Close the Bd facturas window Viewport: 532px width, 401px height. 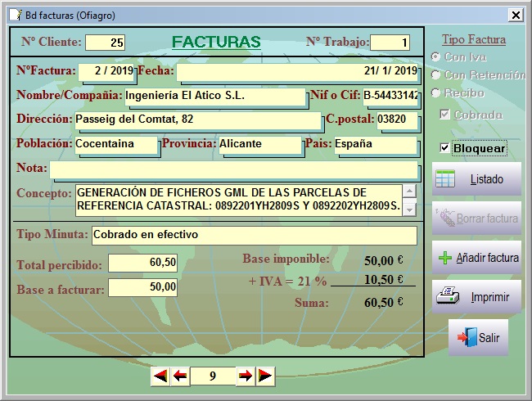[x=516, y=15]
